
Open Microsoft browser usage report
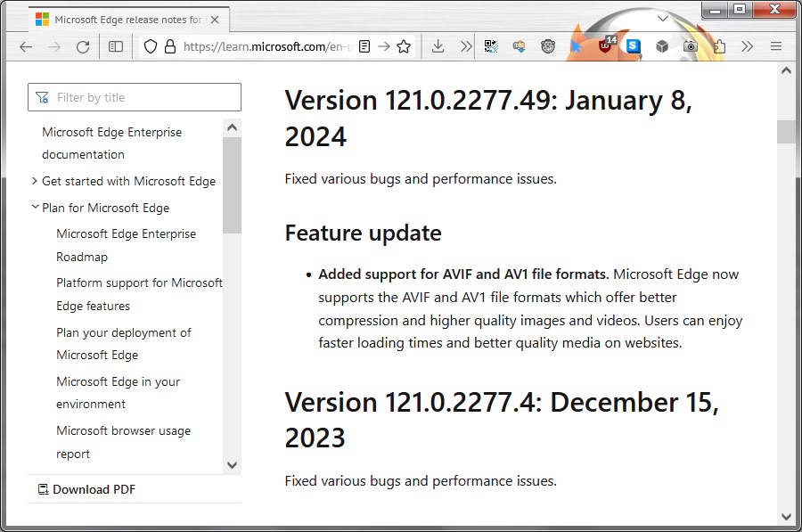[123, 442]
